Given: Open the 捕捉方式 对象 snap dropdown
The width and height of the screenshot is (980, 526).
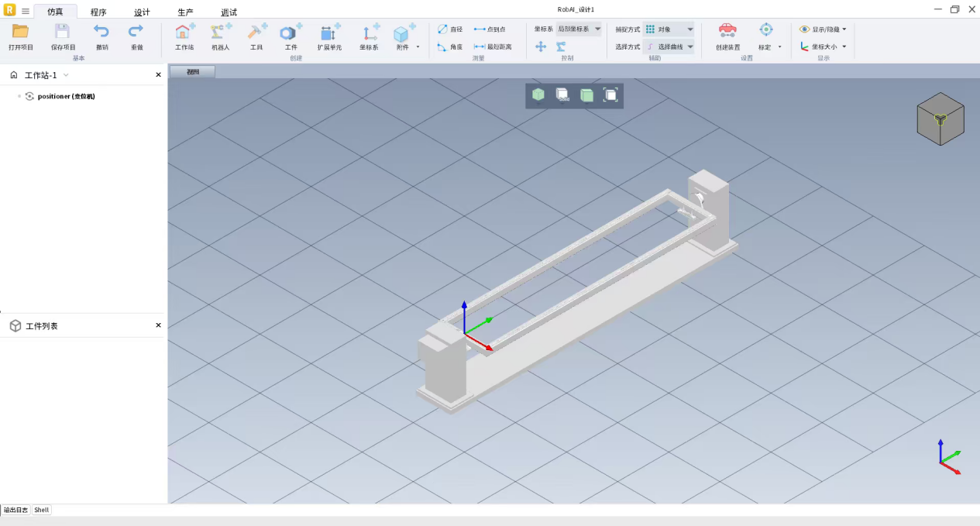Looking at the screenshot, I should pos(669,29).
